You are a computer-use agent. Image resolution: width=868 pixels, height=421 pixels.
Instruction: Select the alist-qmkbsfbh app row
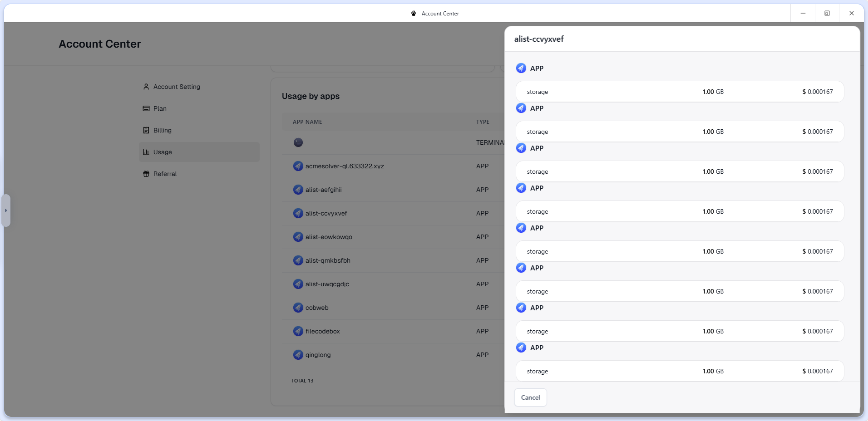tap(328, 260)
